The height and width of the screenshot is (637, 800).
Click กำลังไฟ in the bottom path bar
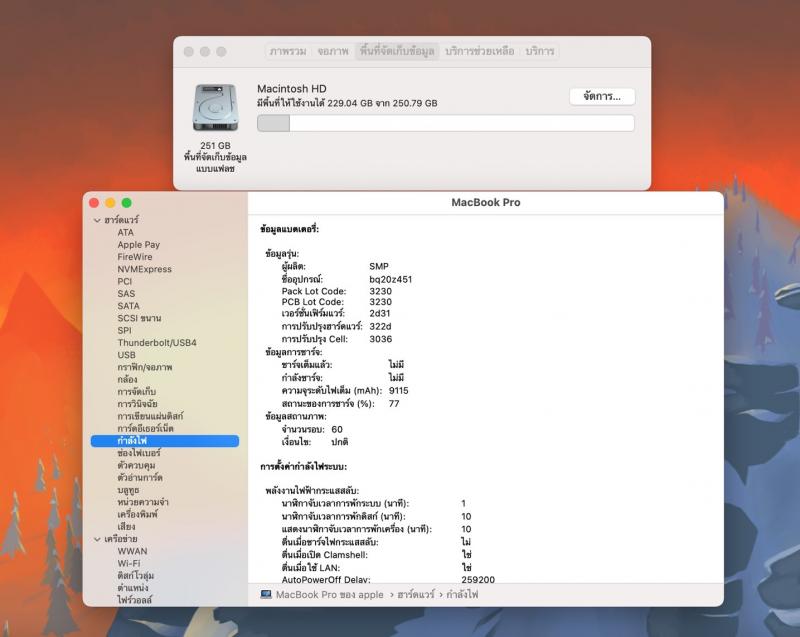coord(462,595)
